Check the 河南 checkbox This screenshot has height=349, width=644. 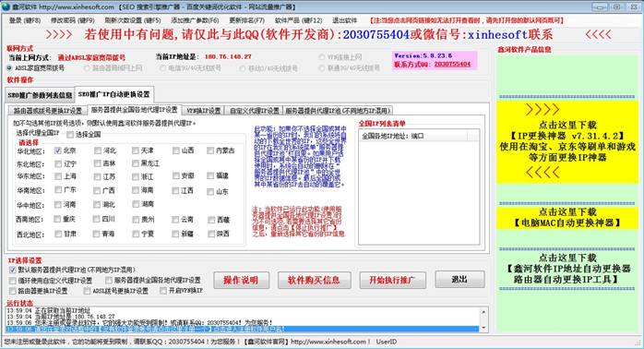pyautogui.click(x=58, y=204)
